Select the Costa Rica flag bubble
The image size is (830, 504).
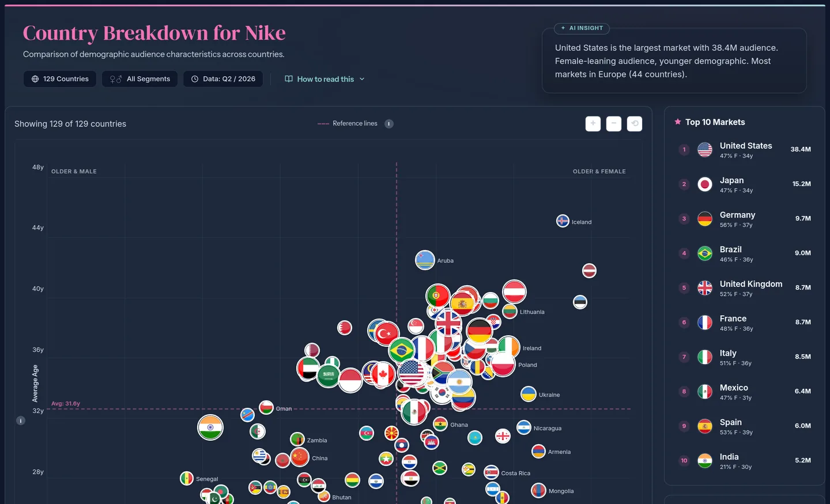click(491, 473)
